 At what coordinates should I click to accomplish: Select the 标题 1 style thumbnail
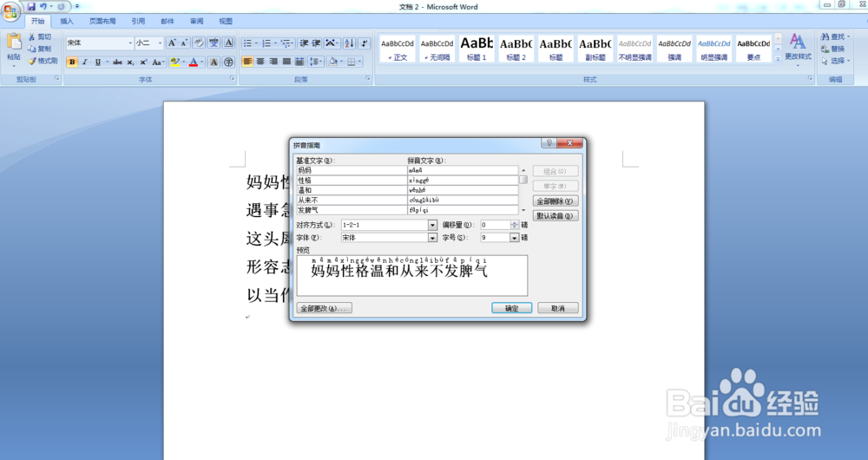click(477, 49)
